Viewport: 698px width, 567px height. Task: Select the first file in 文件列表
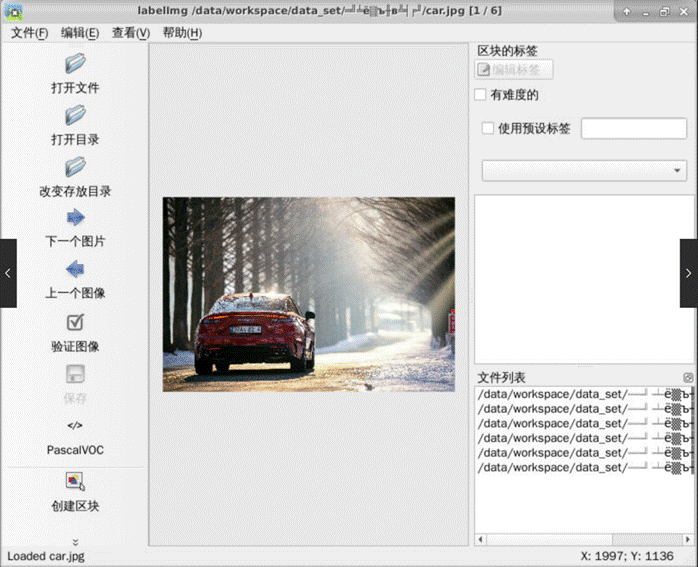click(x=584, y=394)
